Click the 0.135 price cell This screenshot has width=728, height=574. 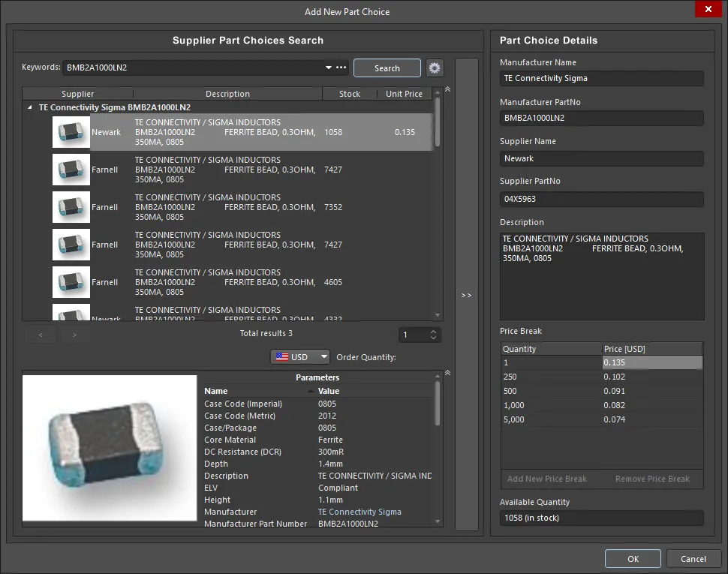click(652, 362)
